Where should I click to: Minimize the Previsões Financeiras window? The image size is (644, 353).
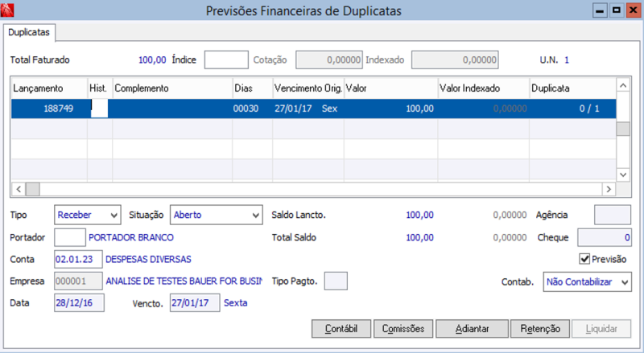(600, 10)
